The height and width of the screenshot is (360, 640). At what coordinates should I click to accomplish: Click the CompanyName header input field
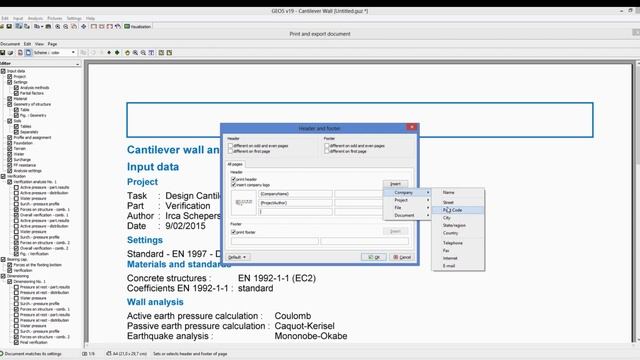296,194
